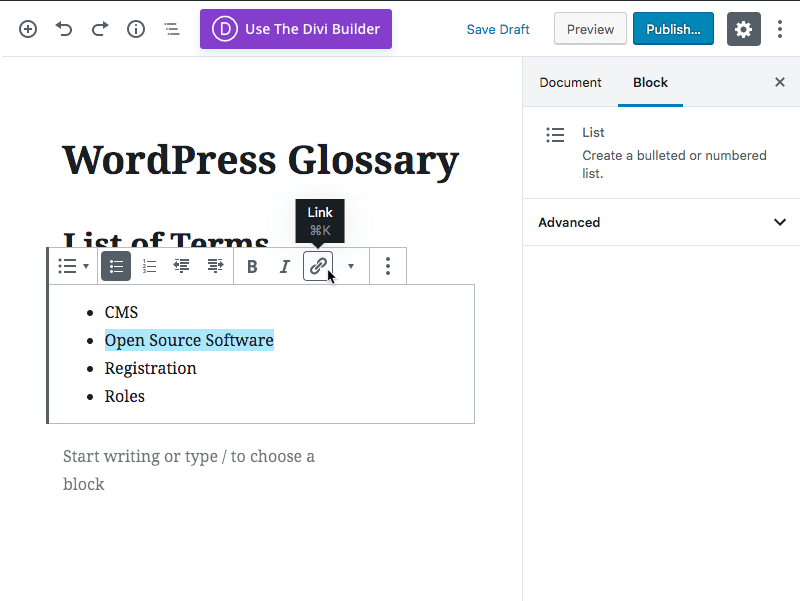Toggle bold formatting
The image size is (800, 601).
click(x=252, y=266)
